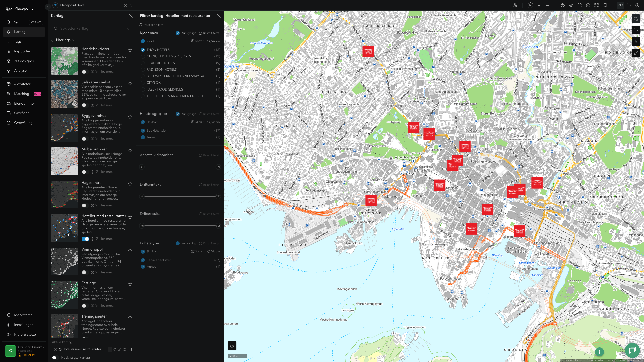The width and height of the screenshot is (644, 362).
Task: Open Rapporter in sidebar menu
Action: [24, 51]
